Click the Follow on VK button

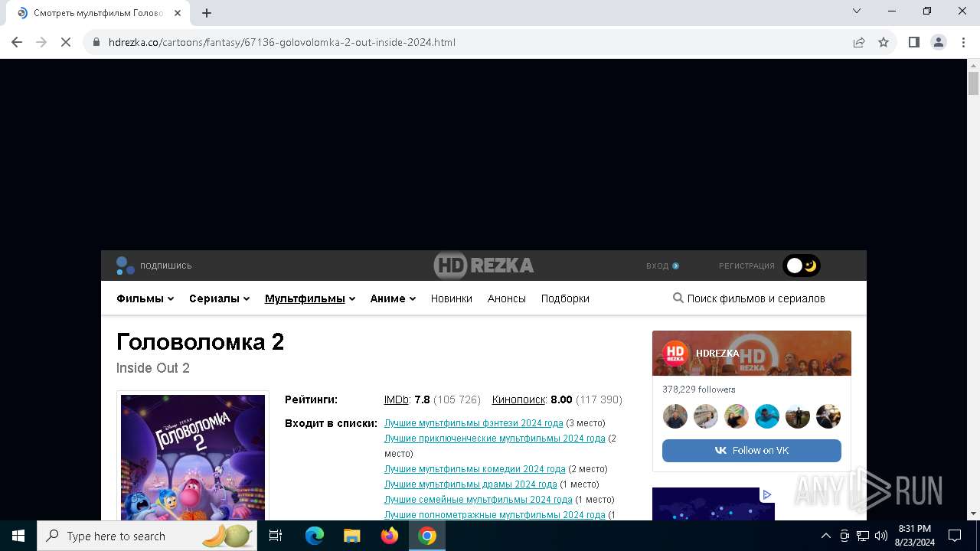pyautogui.click(x=752, y=450)
